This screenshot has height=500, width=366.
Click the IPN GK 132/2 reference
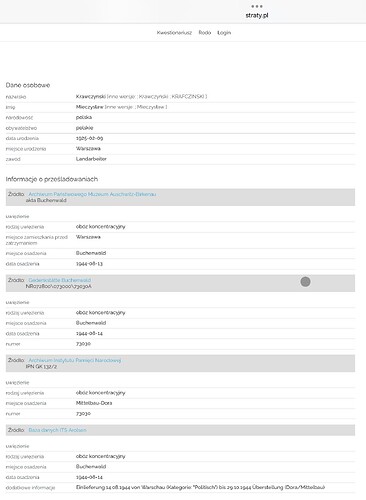click(41, 366)
